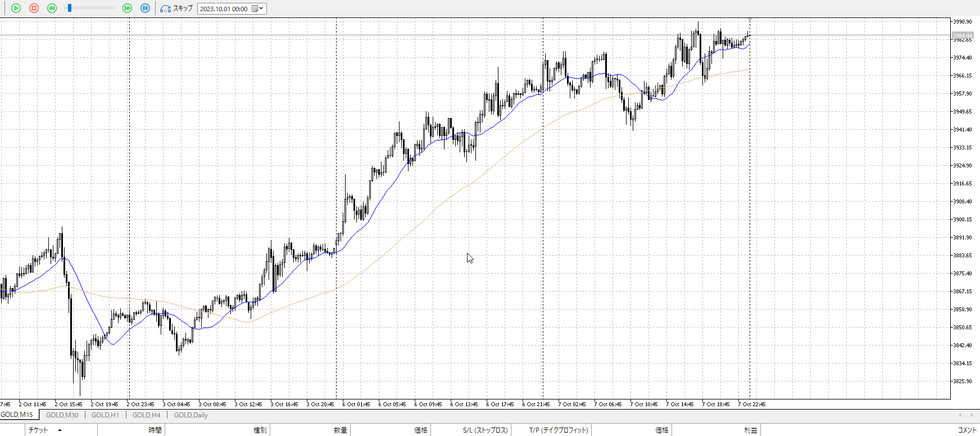This screenshot has height=436, width=980.
Task: Click the blue step-forward icon
Action: (x=145, y=8)
